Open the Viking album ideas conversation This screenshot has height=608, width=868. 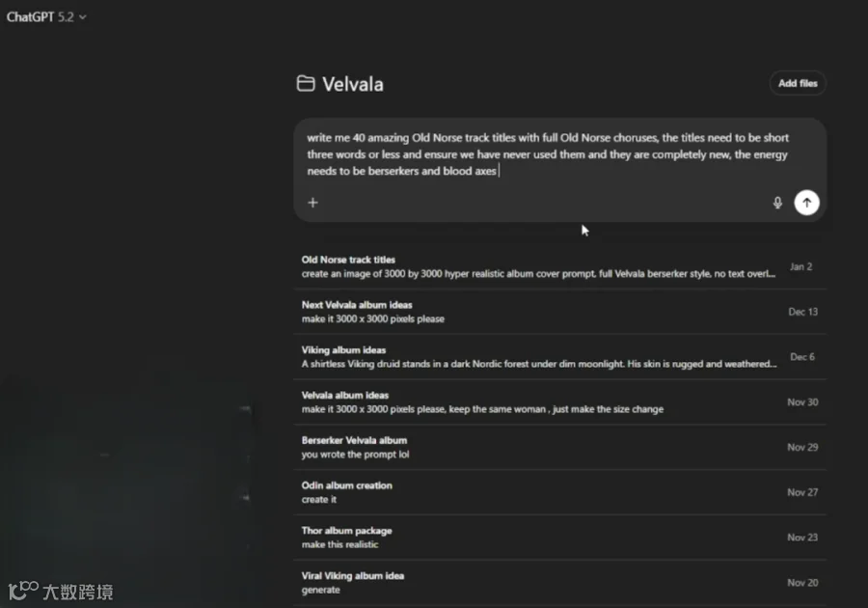coord(343,350)
